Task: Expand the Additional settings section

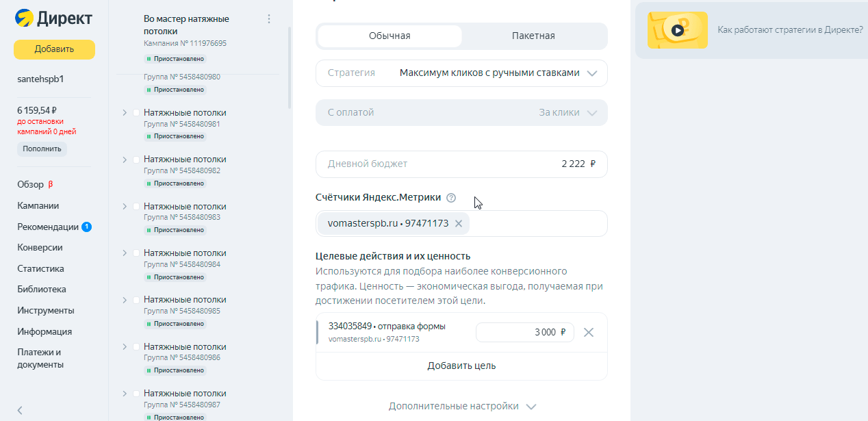Action: tap(461, 406)
